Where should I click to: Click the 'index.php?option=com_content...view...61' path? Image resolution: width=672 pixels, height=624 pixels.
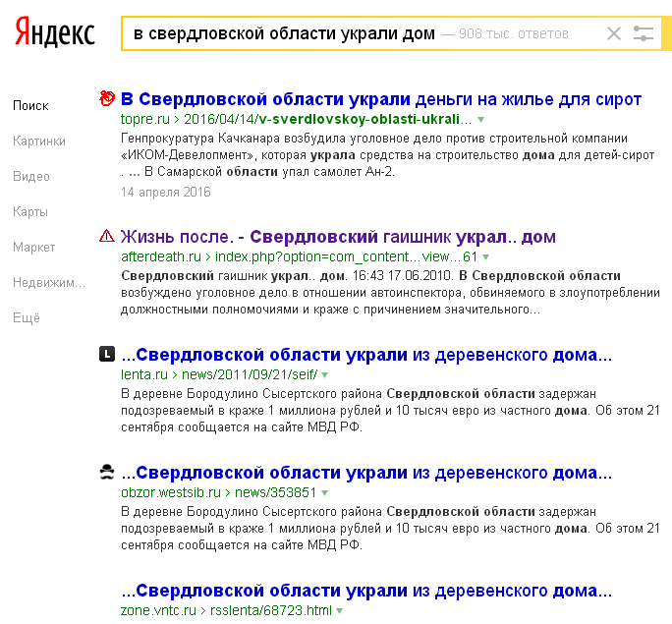(x=346, y=256)
